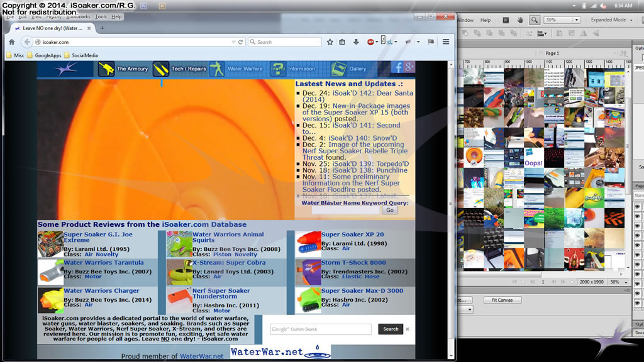
Task: Bookmark this page with the star icon
Action: pos(330,42)
